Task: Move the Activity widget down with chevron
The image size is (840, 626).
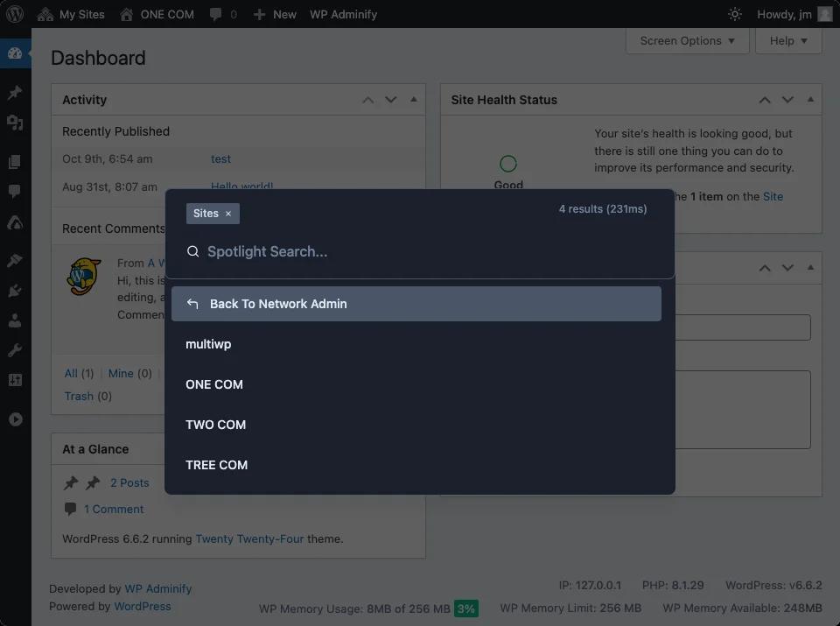Action: coord(390,100)
